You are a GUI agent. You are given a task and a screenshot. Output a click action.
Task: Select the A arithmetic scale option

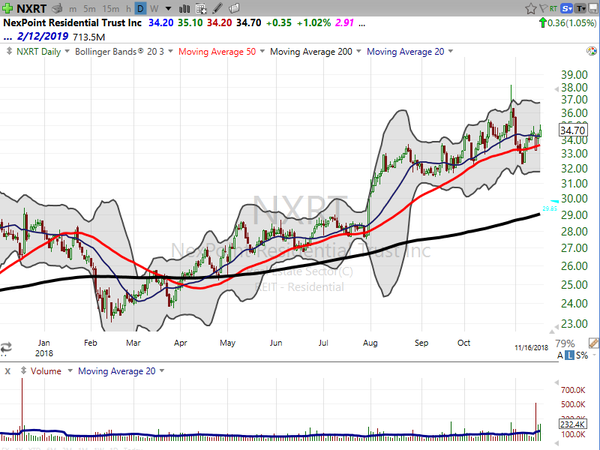[560, 355]
